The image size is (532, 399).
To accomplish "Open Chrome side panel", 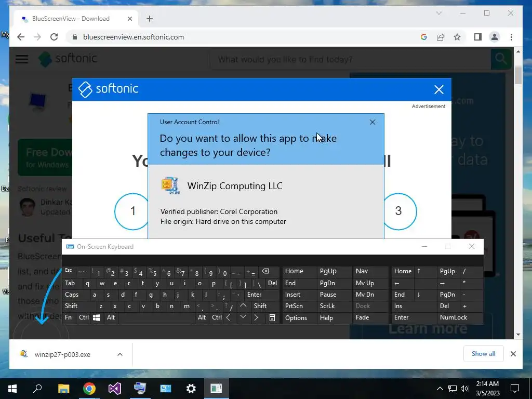I will pos(478,37).
